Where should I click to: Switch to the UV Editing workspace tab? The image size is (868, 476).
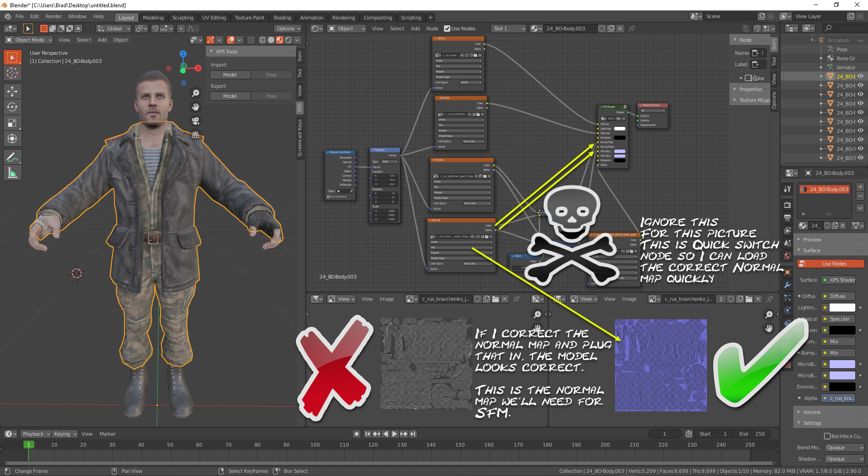tap(214, 18)
